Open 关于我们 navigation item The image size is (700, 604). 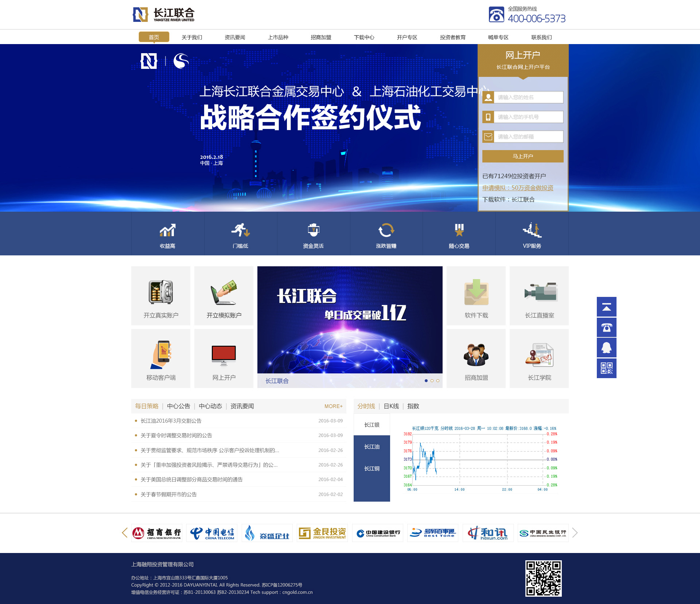(192, 37)
